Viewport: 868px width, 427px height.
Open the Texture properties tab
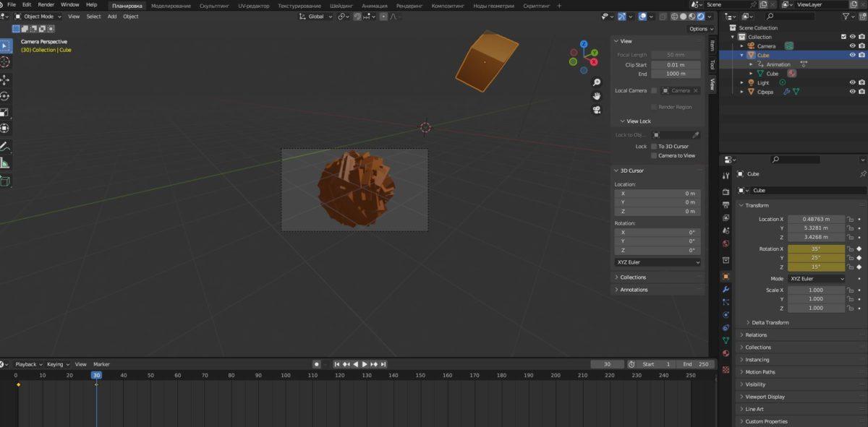(726, 369)
